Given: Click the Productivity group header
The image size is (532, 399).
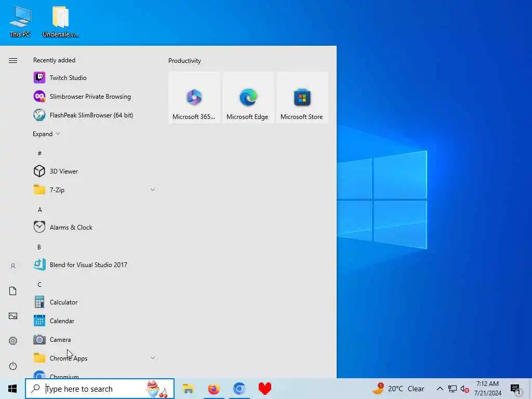Looking at the screenshot, I should [184, 61].
